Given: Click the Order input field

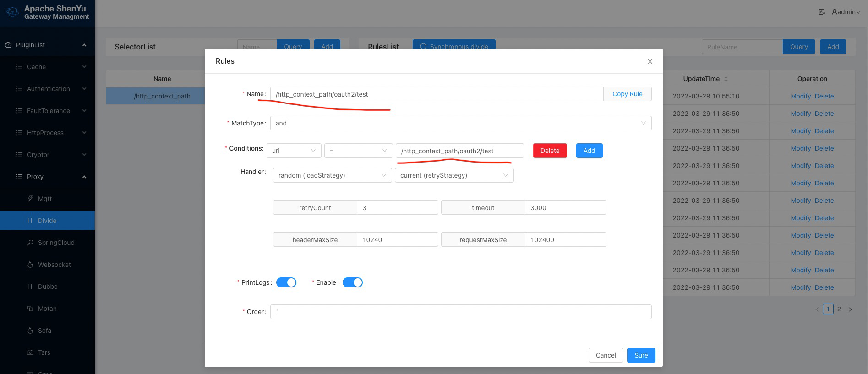Looking at the screenshot, I should click(x=460, y=312).
